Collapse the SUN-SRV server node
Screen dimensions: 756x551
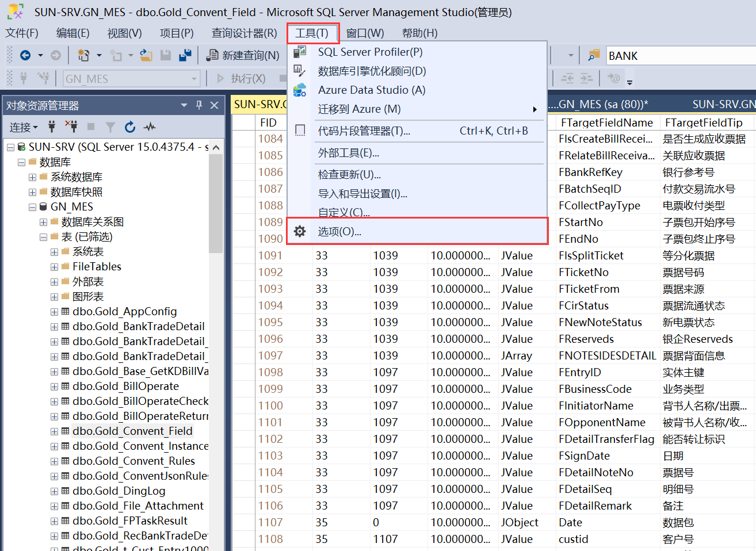click(x=10, y=147)
